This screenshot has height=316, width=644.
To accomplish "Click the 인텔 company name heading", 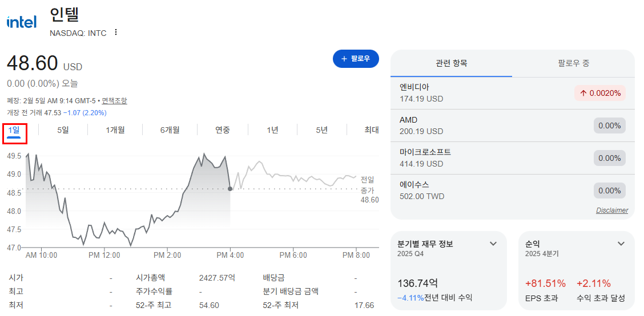I will point(64,15).
